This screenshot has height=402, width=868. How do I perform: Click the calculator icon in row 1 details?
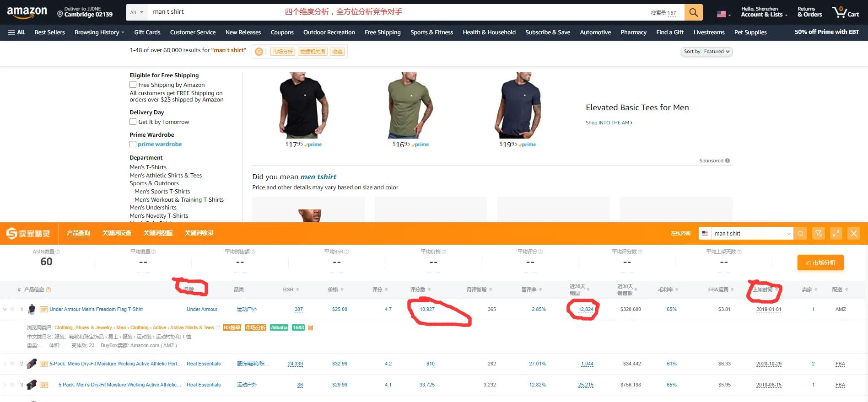311,327
